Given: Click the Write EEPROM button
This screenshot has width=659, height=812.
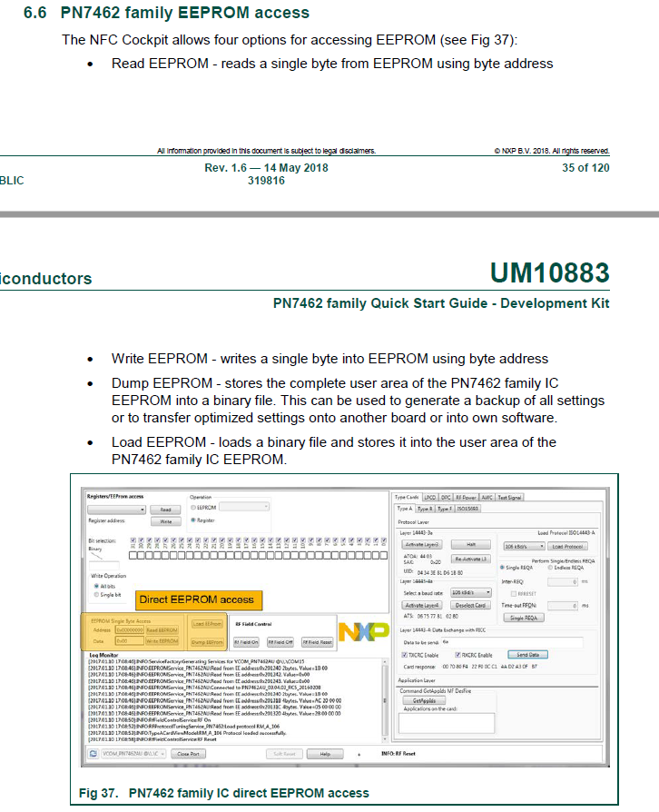Looking at the screenshot, I should pyautogui.click(x=162, y=641).
